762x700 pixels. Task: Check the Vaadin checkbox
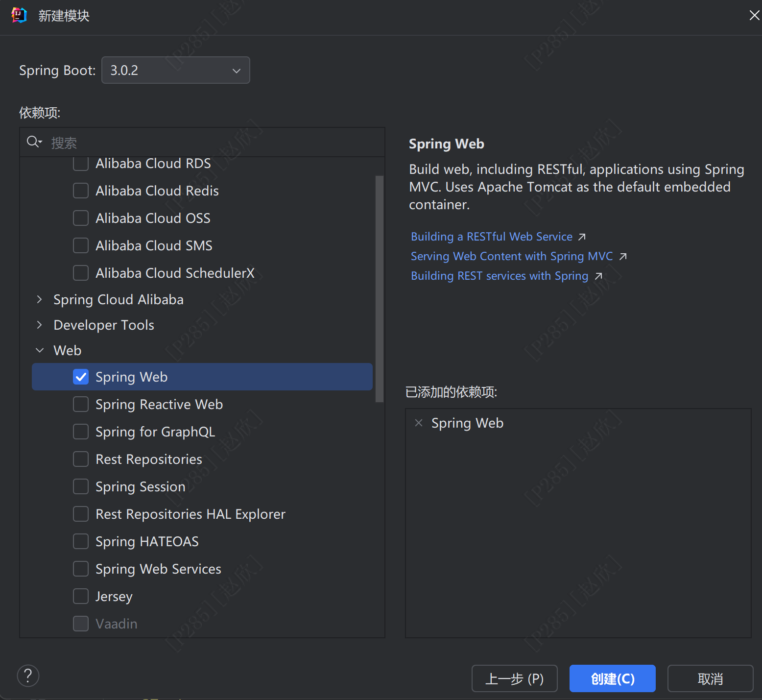81,624
